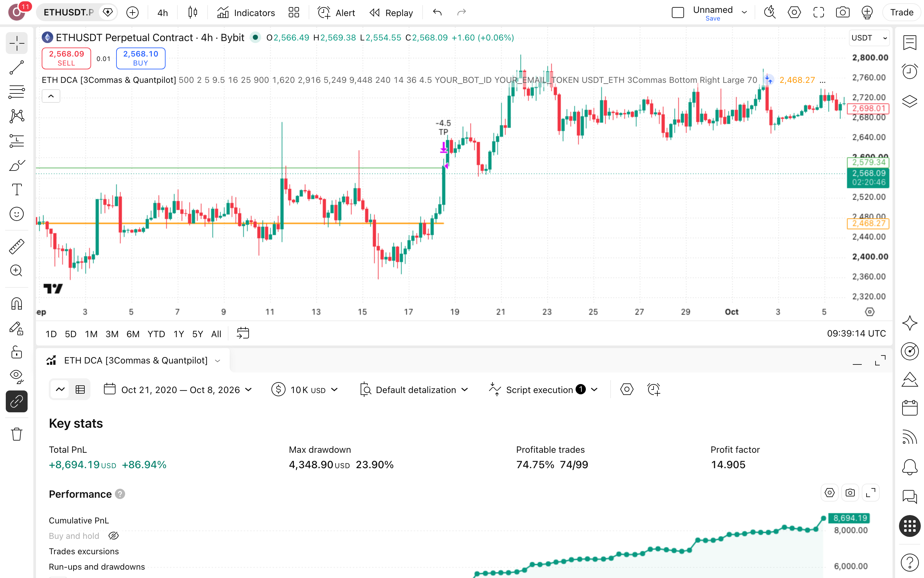Click the blue BUY price button
The image size is (924, 578).
point(141,58)
